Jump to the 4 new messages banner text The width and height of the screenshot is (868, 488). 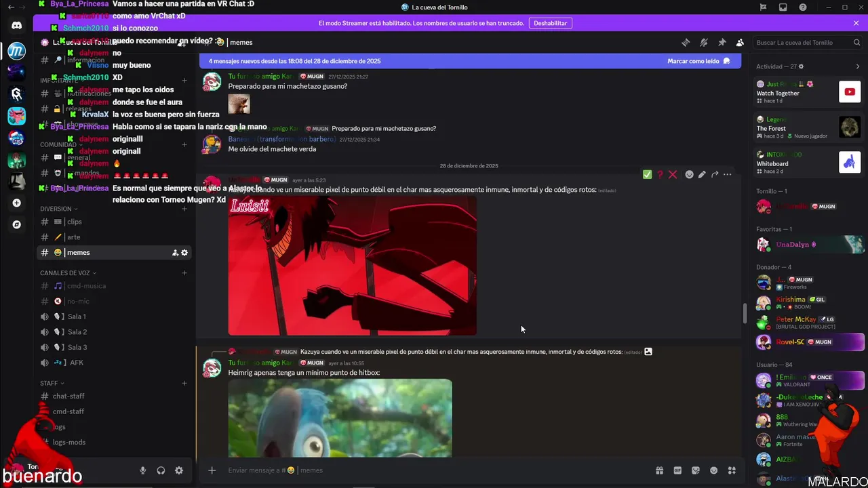pos(294,61)
